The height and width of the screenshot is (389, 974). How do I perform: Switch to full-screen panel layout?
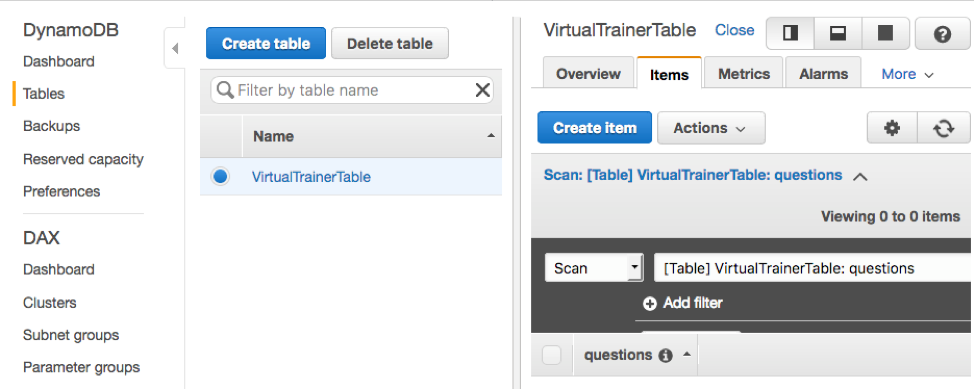[x=886, y=34]
